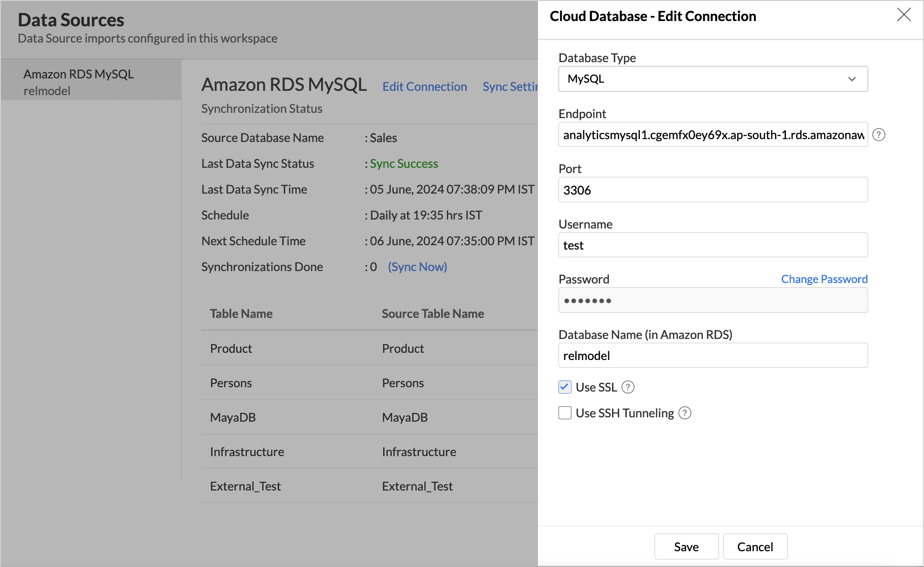
Task: Click the Change Password link
Action: (824, 279)
